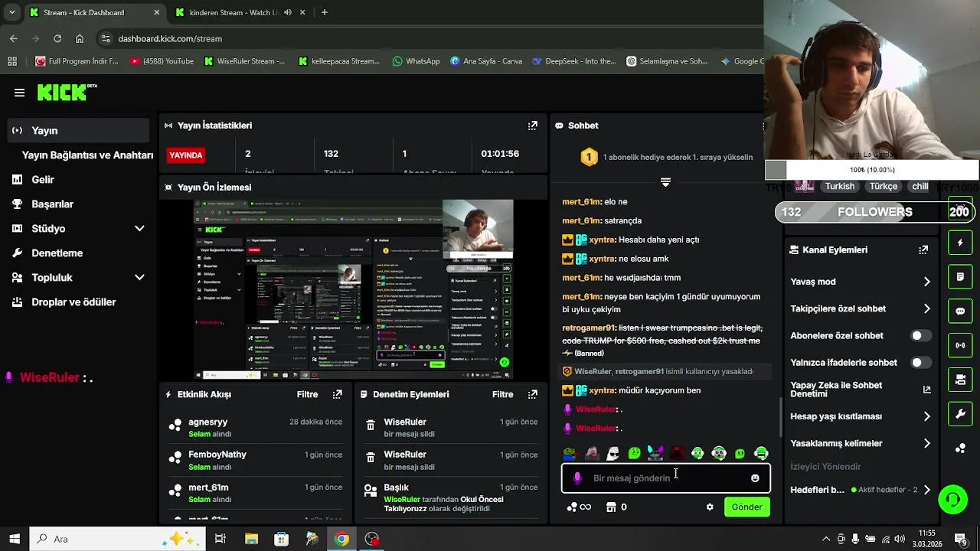Image resolution: width=980 pixels, height=551 pixels.
Task: Click the wrench tools icon in right sidebar
Action: point(960,414)
